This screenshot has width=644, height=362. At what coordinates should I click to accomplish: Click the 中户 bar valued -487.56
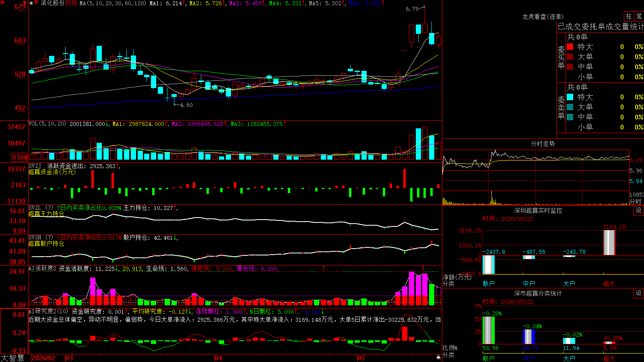tap(529, 257)
